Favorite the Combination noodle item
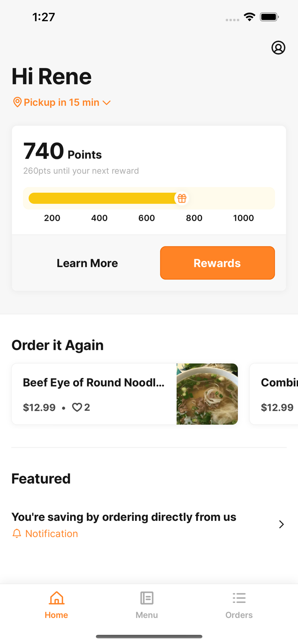298x644 pixels. point(297,407)
